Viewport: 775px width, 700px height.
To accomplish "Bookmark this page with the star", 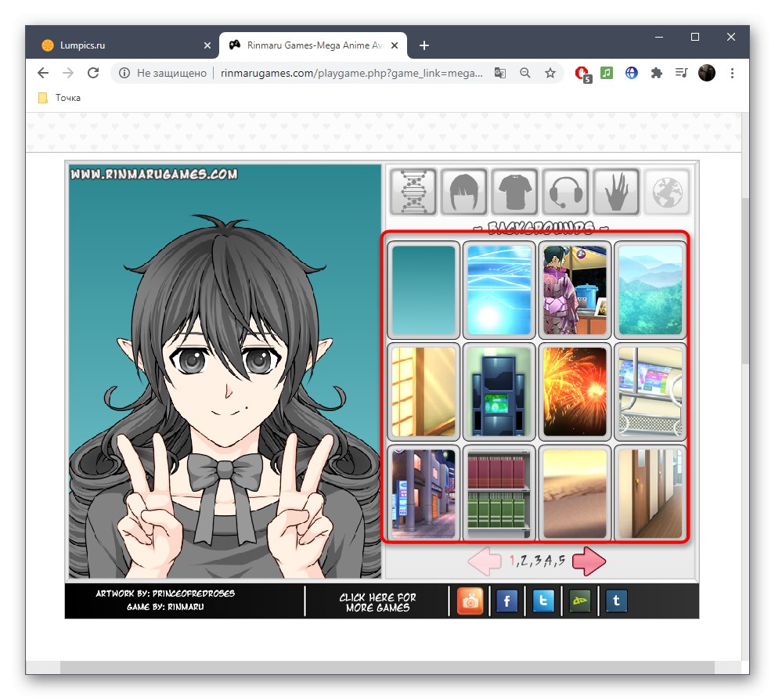I will [x=550, y=73].
